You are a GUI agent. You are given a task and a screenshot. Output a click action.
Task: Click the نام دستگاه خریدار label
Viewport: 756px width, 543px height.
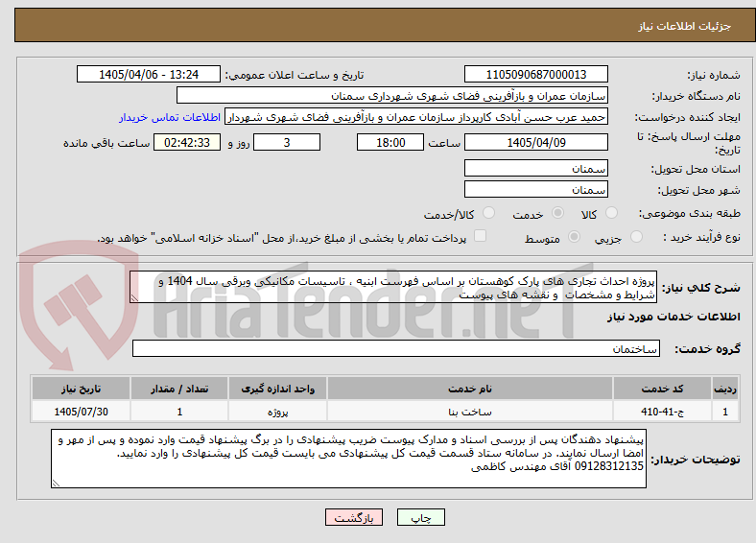pos(696,96)
